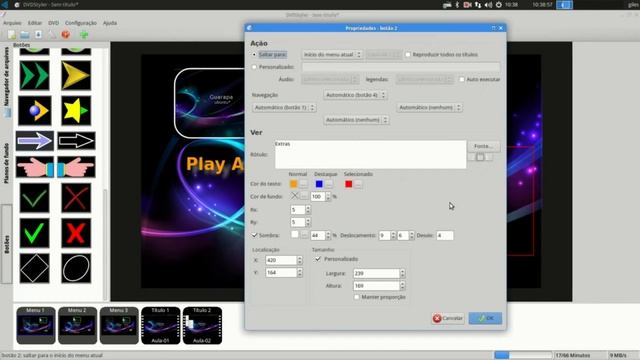Image resolution: width=640 pixels, height=360 pixels.
Task: Toggle the 'Sombra' checkbox
Action: click(x=254, y=235)
